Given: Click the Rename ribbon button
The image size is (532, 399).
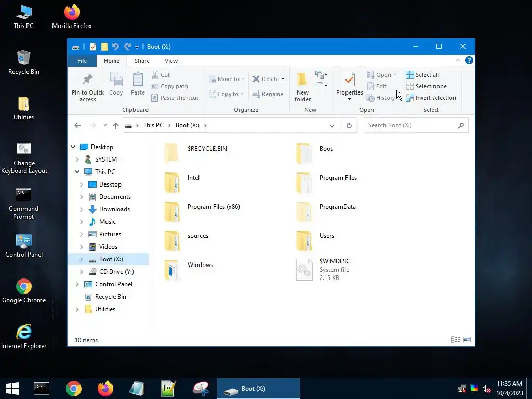Looking at the screenshot, I should (x=268, y=94).
